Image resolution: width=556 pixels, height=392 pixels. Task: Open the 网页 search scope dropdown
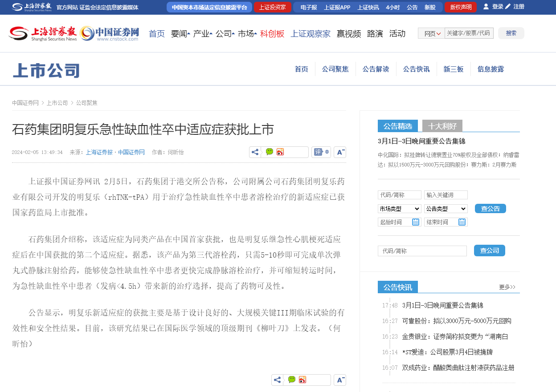(x=431, y=33)
